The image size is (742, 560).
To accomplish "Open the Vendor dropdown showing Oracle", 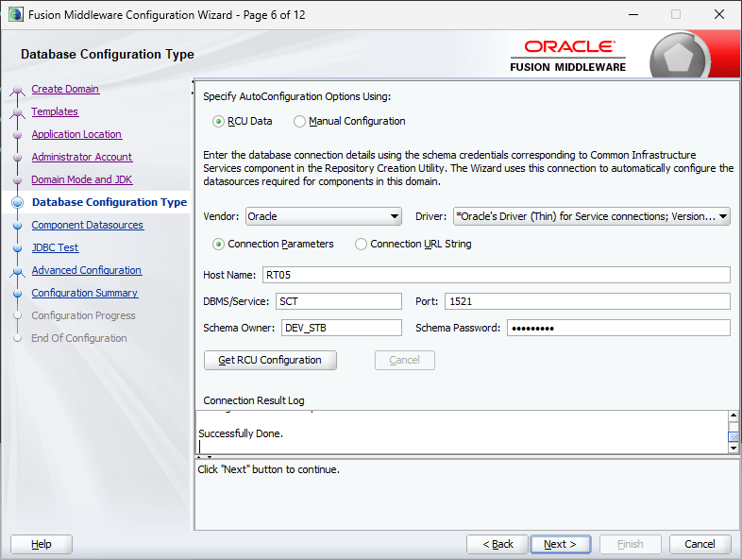I will tap(324, 216).
